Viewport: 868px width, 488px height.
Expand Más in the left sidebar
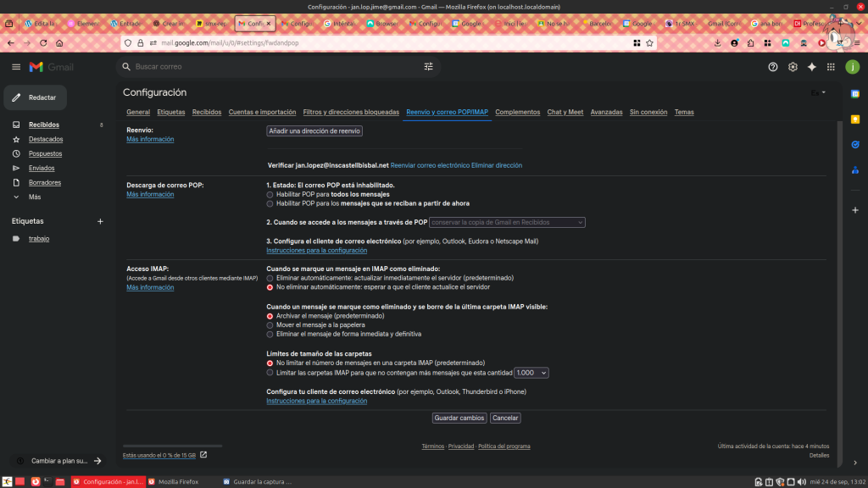tap(34, 197)
